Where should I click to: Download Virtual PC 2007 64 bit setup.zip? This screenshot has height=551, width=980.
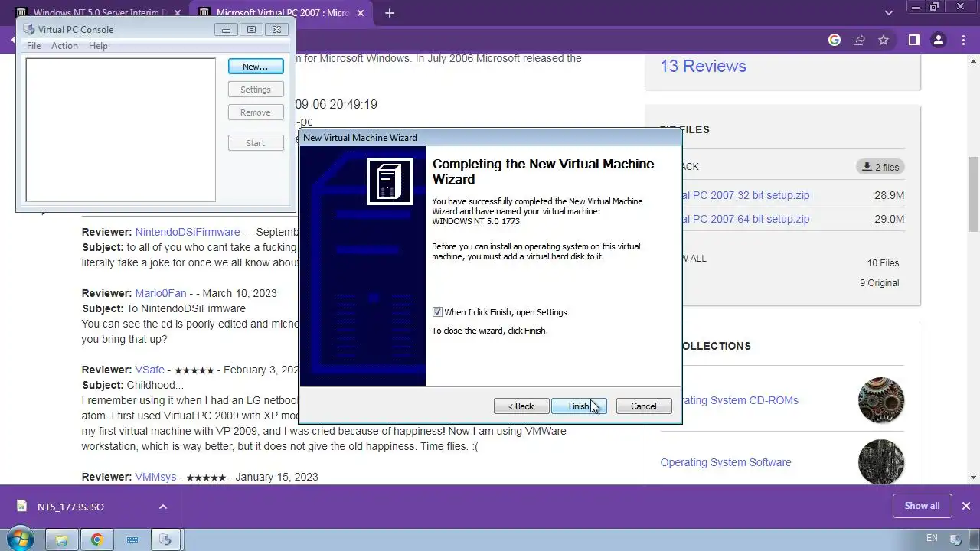[746, 219]
